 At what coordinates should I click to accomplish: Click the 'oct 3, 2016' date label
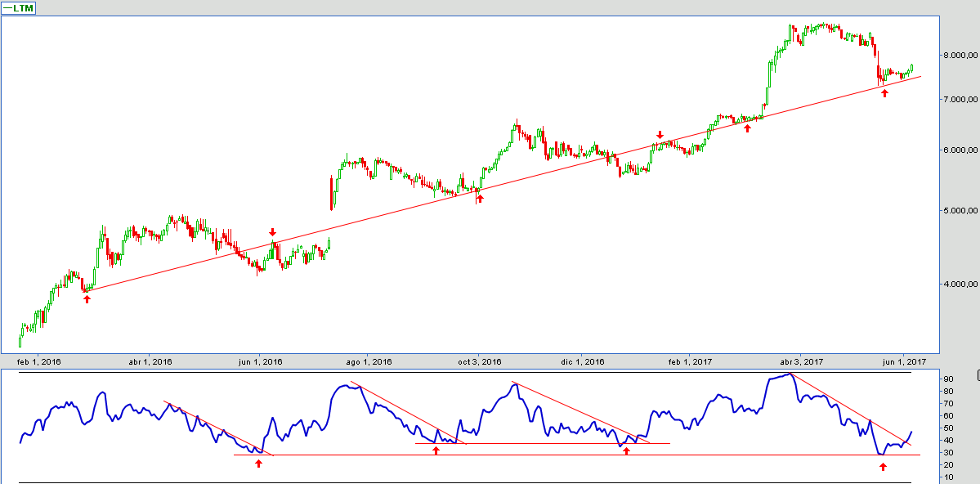pos(479,362)
